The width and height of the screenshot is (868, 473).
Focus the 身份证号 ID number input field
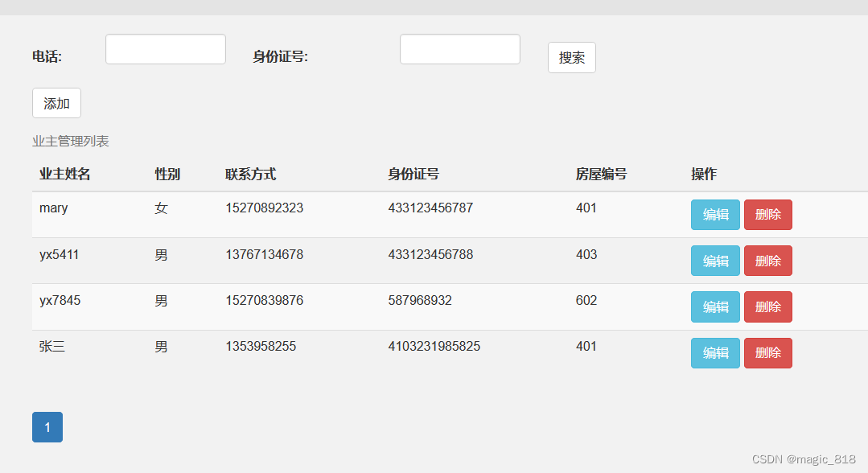click(x=460, y=49)
